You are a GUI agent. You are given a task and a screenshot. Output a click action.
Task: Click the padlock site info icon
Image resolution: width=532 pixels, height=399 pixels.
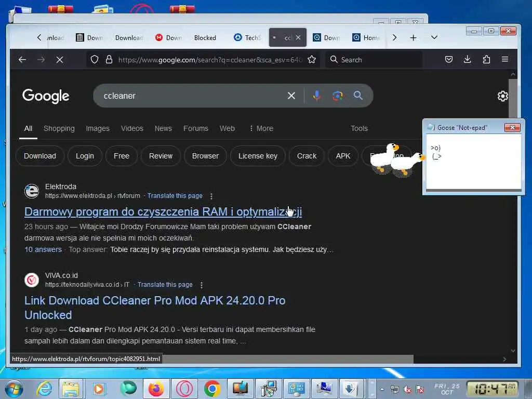point(109,60)
